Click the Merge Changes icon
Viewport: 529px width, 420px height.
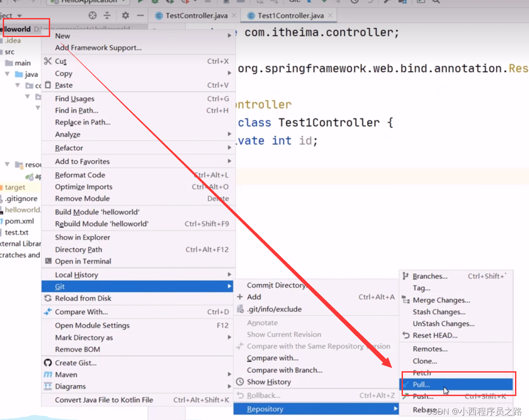tap(406, 299)
